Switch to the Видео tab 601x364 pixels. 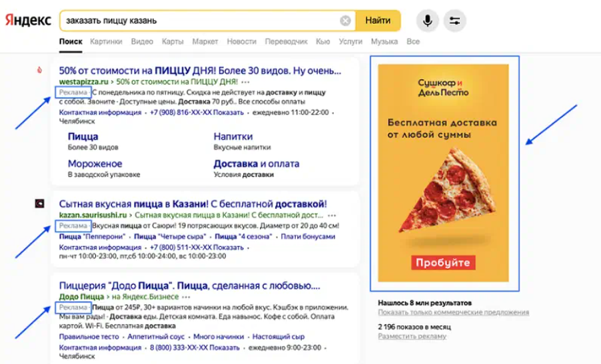[x=142, y=41]
